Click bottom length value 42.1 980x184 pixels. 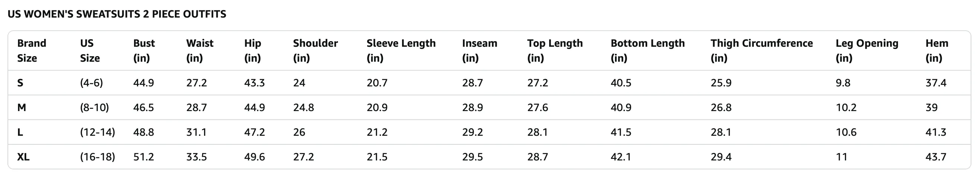click(x=621, y=157)
